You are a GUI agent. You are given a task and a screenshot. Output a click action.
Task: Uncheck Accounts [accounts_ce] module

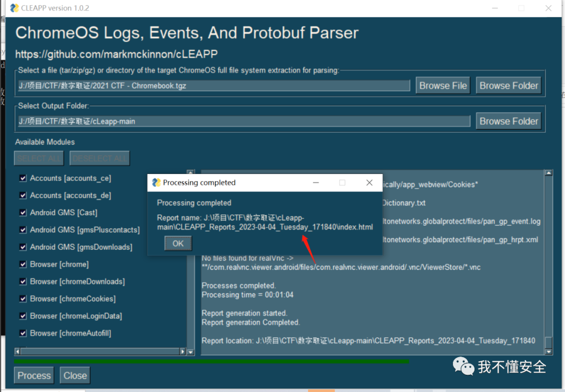(x=23, y=178)
